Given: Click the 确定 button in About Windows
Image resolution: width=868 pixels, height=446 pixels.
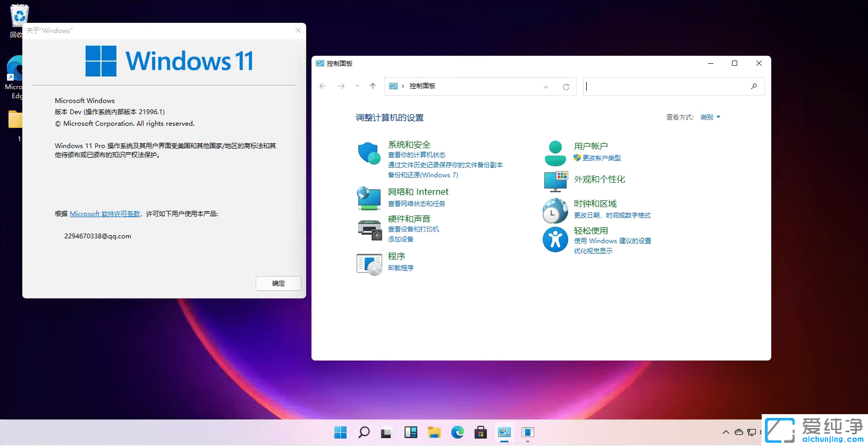Looking at the screenshot, I should [279, 284].
